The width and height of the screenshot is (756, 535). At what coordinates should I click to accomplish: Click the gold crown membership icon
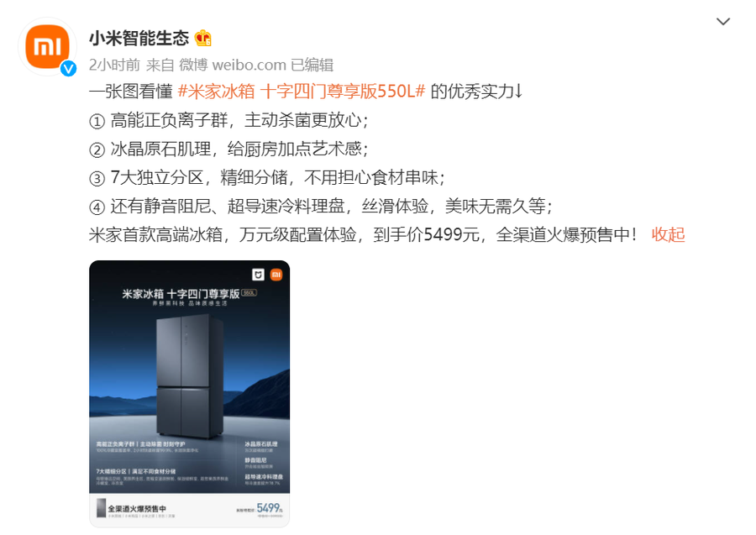pos(203,38)
